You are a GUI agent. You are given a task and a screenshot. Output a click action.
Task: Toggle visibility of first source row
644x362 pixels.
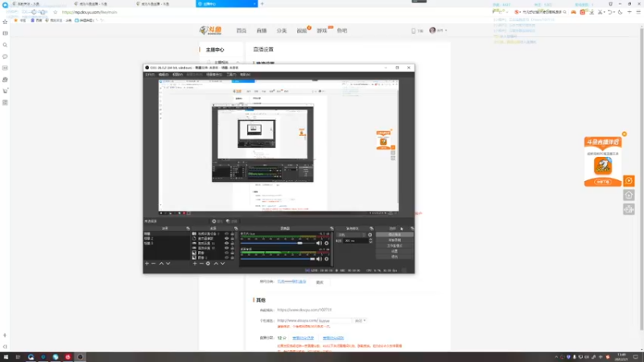coord(226,233)
